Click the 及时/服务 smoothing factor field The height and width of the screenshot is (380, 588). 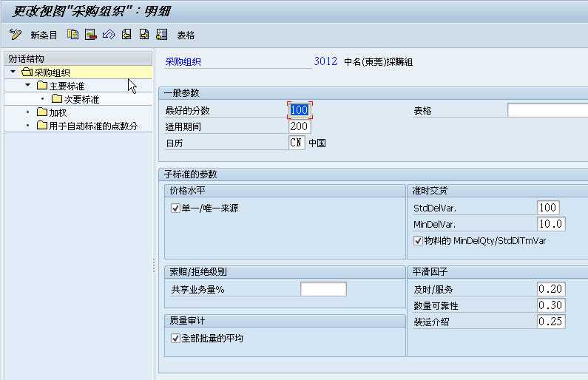(551, 289)
